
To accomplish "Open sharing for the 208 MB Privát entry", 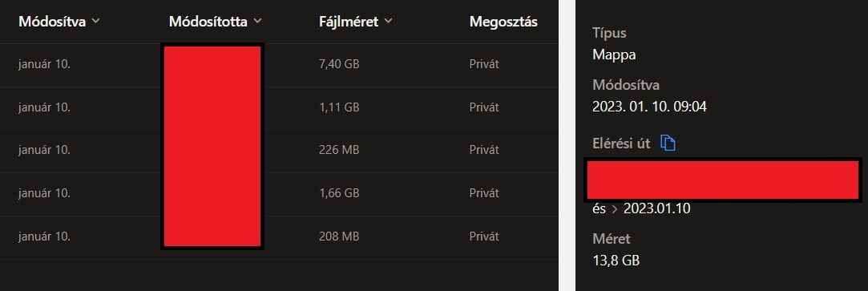I will 484,236.
